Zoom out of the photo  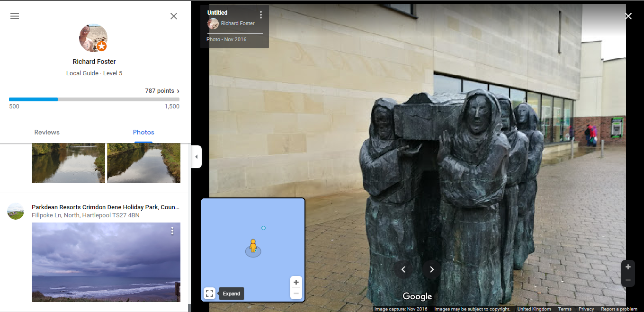pos(628,280)
